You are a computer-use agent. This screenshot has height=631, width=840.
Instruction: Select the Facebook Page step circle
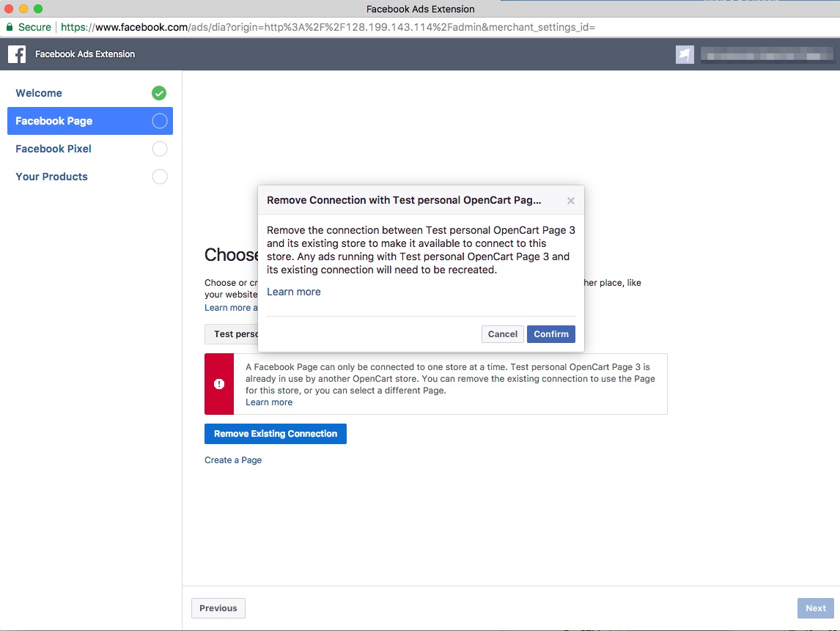point(160,121)
